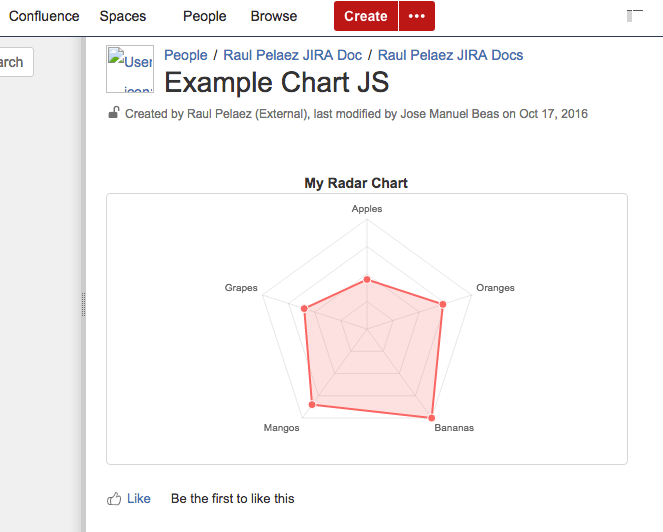This screenshot has width=663, height=532.
Task: Open the Spaces menu
Action: [122, 16]
